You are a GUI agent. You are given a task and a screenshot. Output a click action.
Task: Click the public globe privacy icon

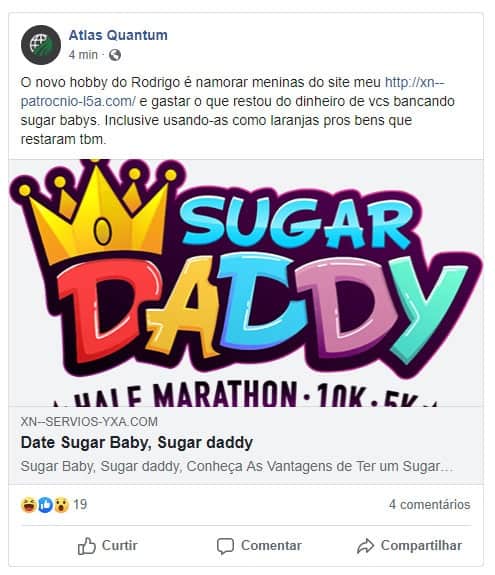115,55
